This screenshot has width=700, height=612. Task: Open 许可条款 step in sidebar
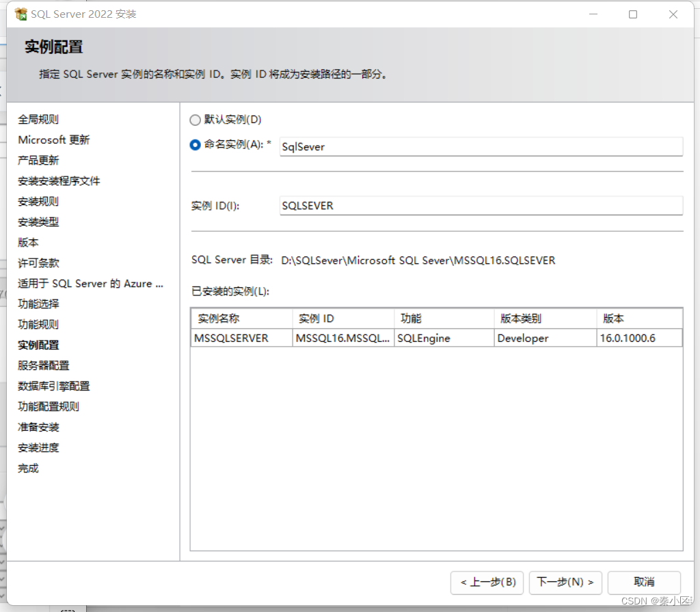(38, 263)
